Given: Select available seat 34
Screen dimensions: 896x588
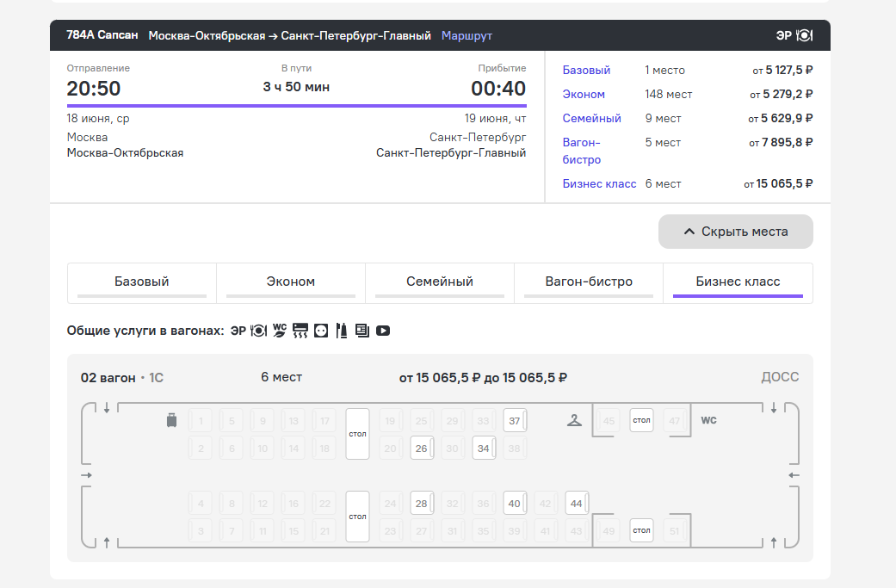Looking at the screenshot, I should (484, 448).
